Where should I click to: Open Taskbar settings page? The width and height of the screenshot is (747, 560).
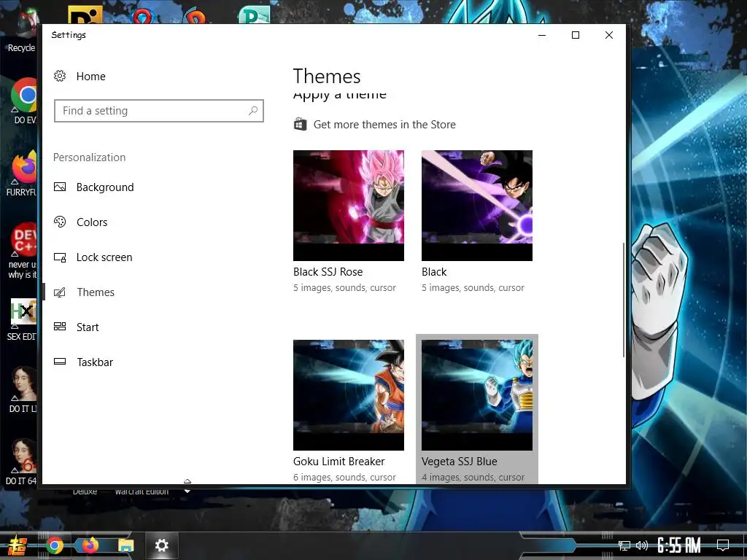click(x=95, y=362)
